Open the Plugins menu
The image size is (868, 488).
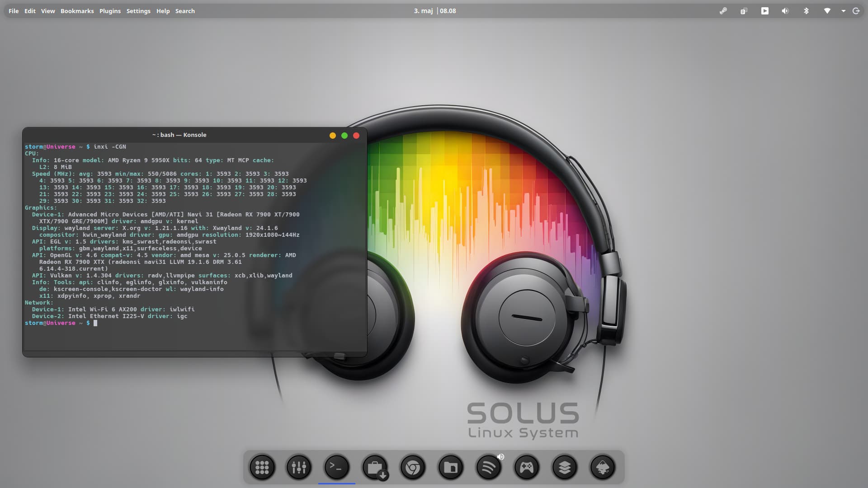pyautogui.click(x=110, y=11)
